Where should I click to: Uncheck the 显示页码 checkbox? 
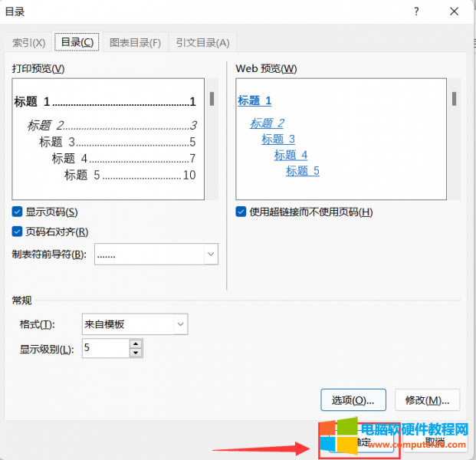click(x=18, y=212)
